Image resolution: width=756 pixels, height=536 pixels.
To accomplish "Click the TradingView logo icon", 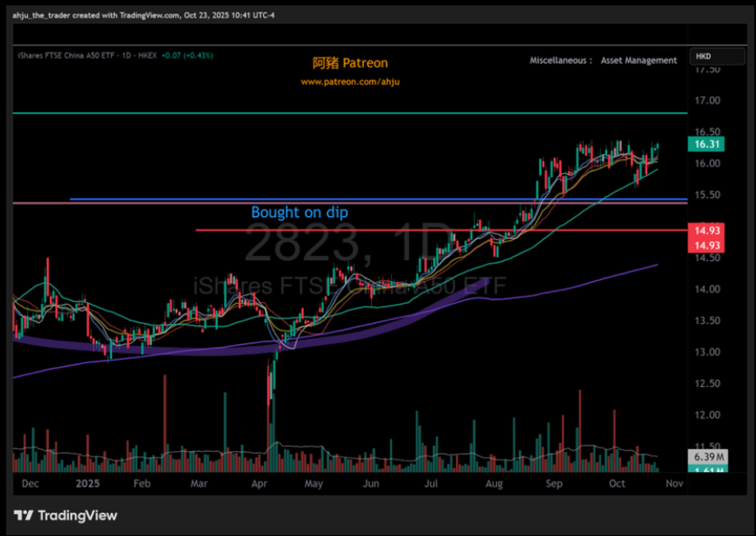I will [x=23, y=515].
